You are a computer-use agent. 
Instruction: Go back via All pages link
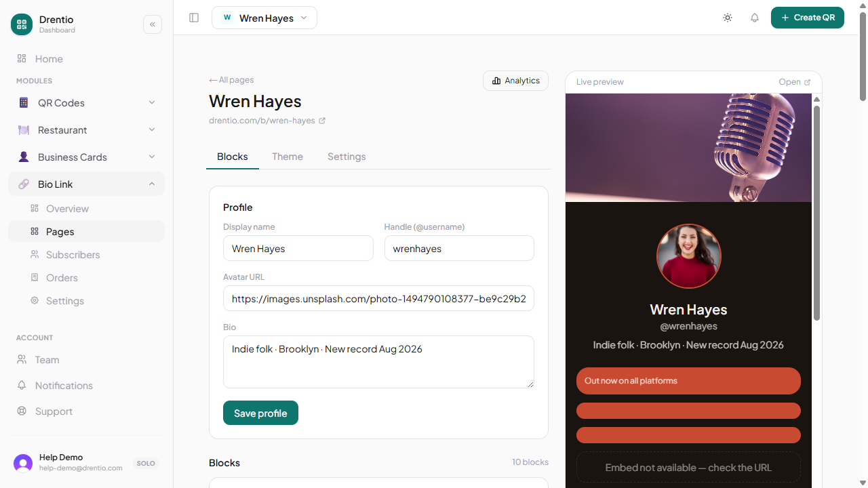[231, 80]
